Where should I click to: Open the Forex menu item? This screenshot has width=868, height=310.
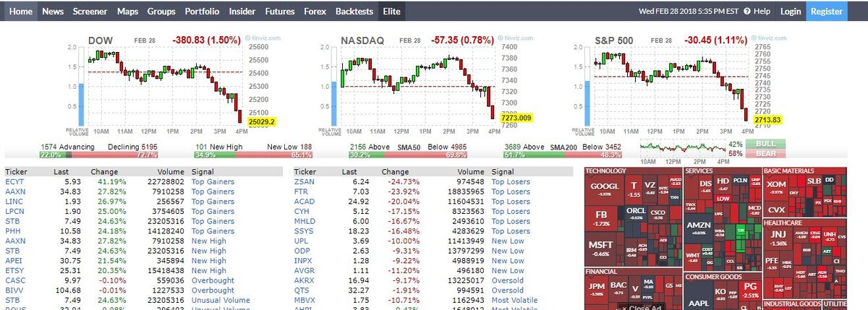click(x=315, y=12)
